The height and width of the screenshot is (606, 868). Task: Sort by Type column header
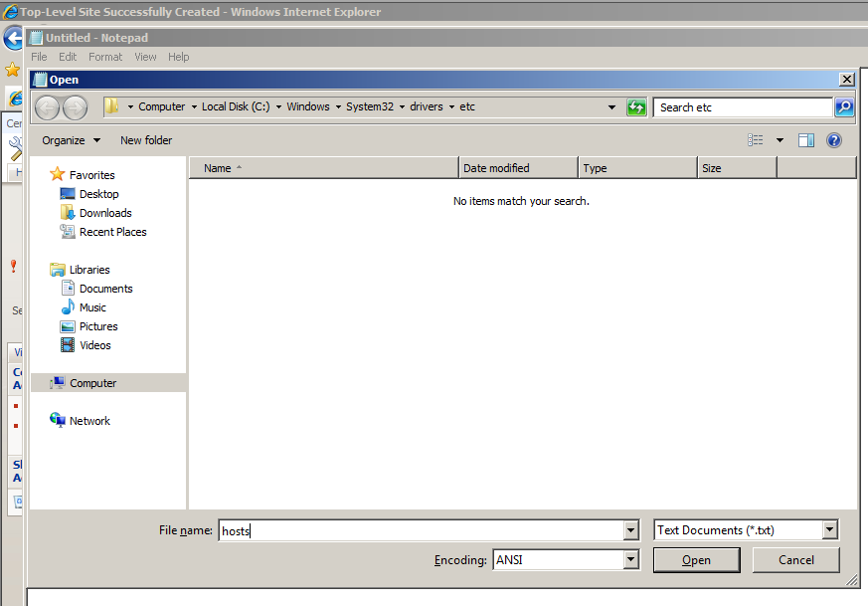coord(637,168)
